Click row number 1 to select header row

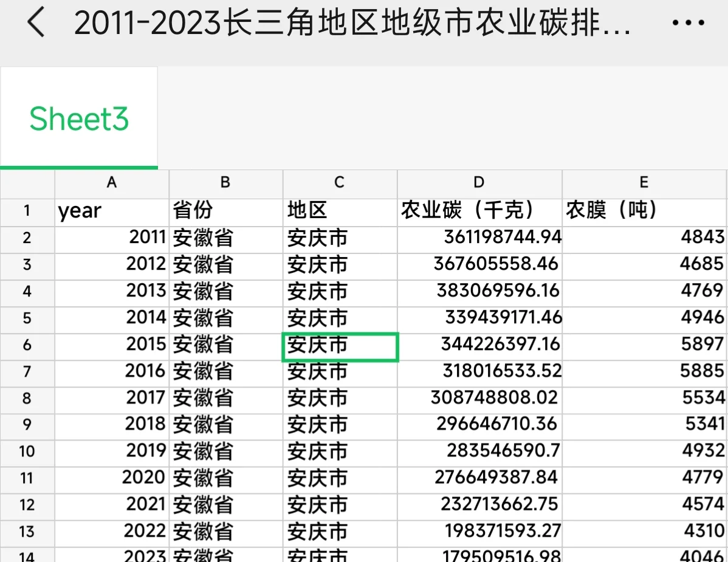tap(27, 211)
